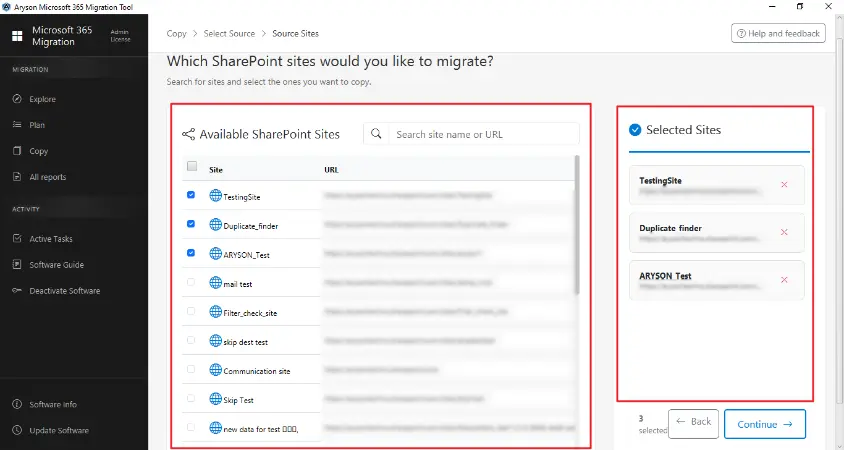Image resolution: width=844 pixels, height=450 pixels.
Task: Open the app grid icon beside Microsoft 365 Migration
Action: 17,36
